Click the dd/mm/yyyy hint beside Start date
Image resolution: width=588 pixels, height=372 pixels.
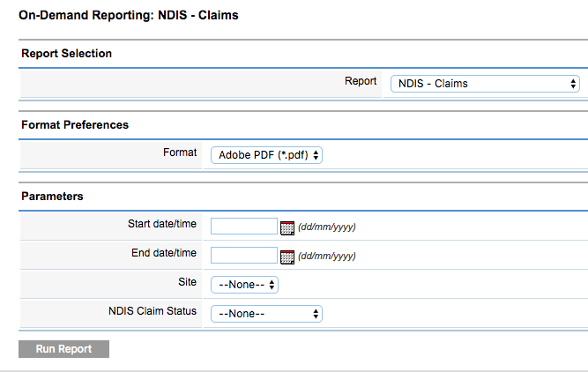pyautogui.click(x=327, y=227)
